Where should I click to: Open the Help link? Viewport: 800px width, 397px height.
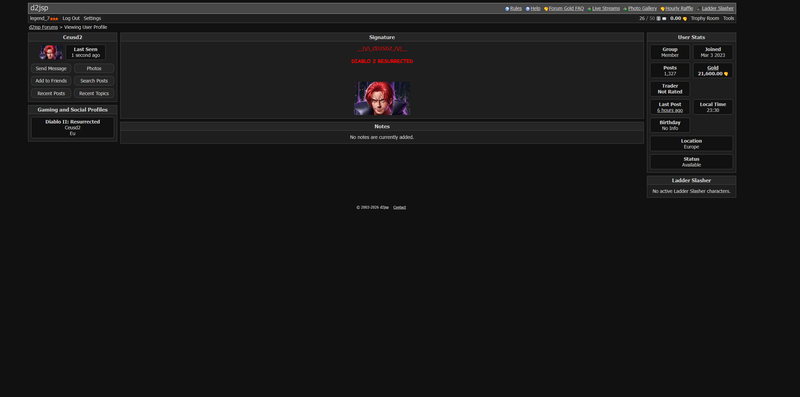click(x=535, y=9)
